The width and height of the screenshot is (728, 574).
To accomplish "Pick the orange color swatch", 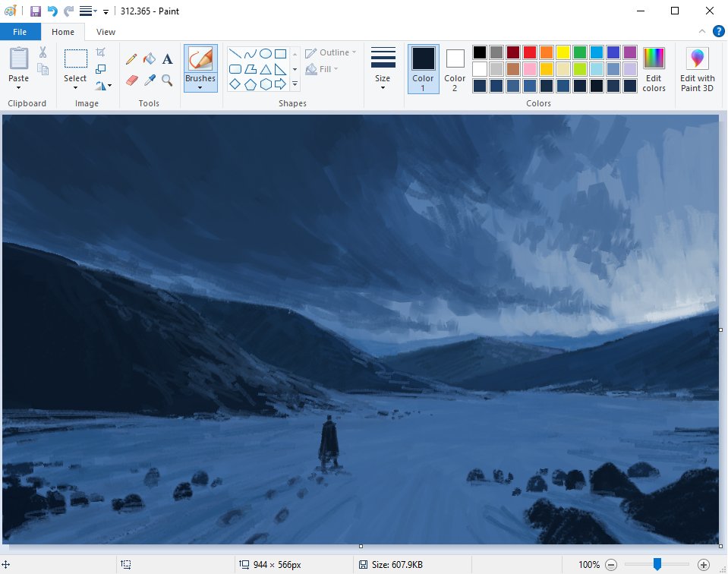I will point(547,52).
